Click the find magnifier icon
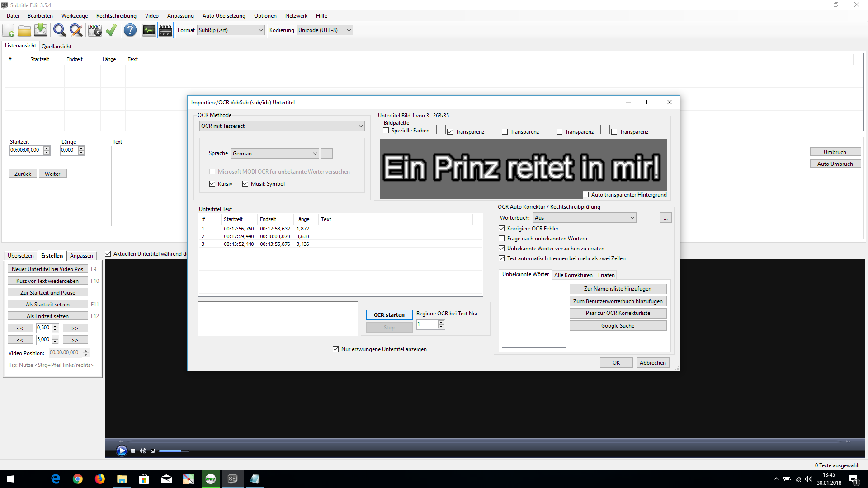Screen dimensions: 868x488 pos(59,30)
